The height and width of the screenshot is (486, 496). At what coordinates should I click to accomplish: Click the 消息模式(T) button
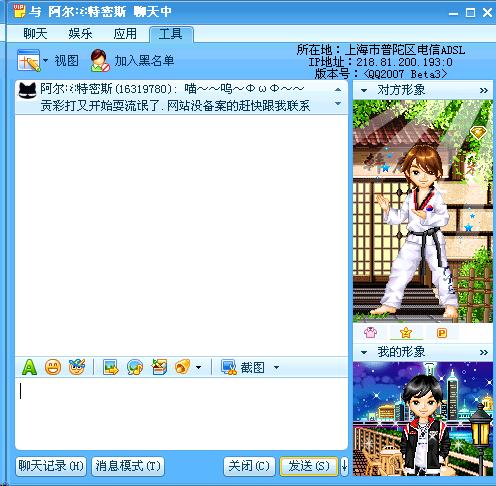(x=128, y=466)
